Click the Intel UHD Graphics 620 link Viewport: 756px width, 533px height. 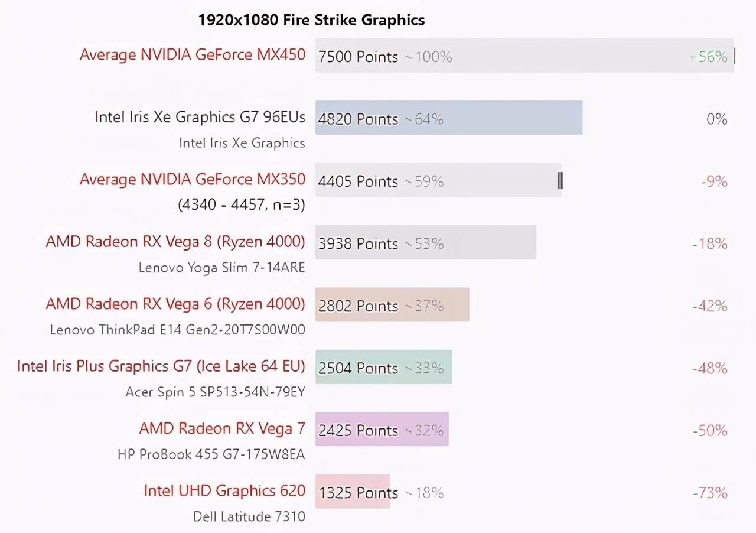point(224,491)
